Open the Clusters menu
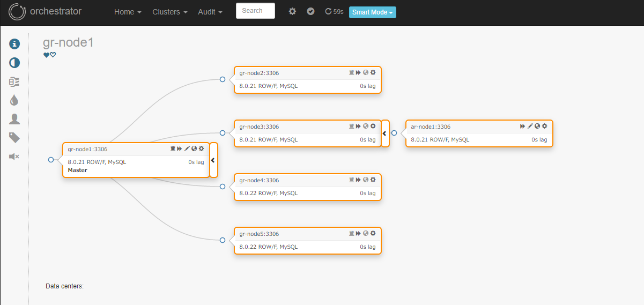This screenshot has height=305, width=644. [x=170, y=12]
